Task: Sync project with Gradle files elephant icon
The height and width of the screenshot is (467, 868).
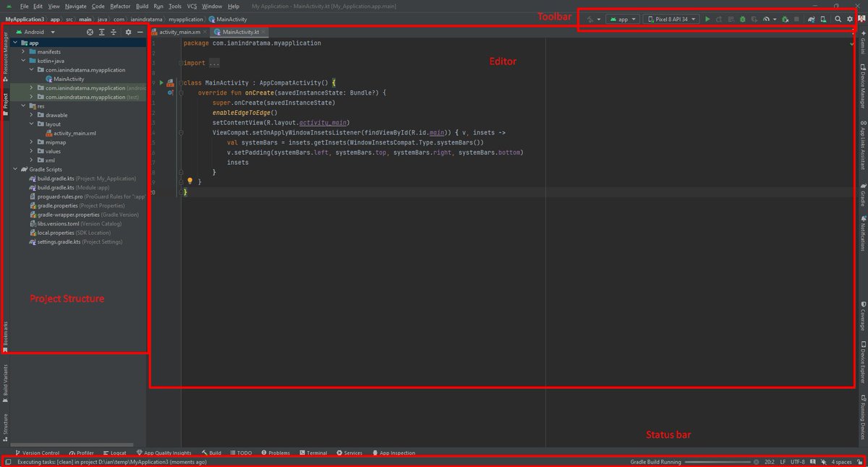Action: tap(812, 20)
